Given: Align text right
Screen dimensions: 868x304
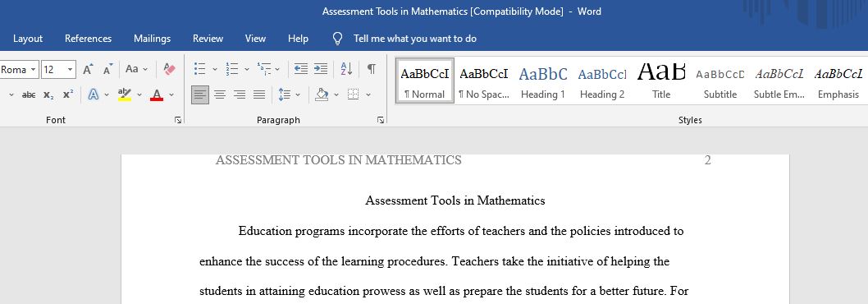Looking at the screenshot, I should [239, 94].
